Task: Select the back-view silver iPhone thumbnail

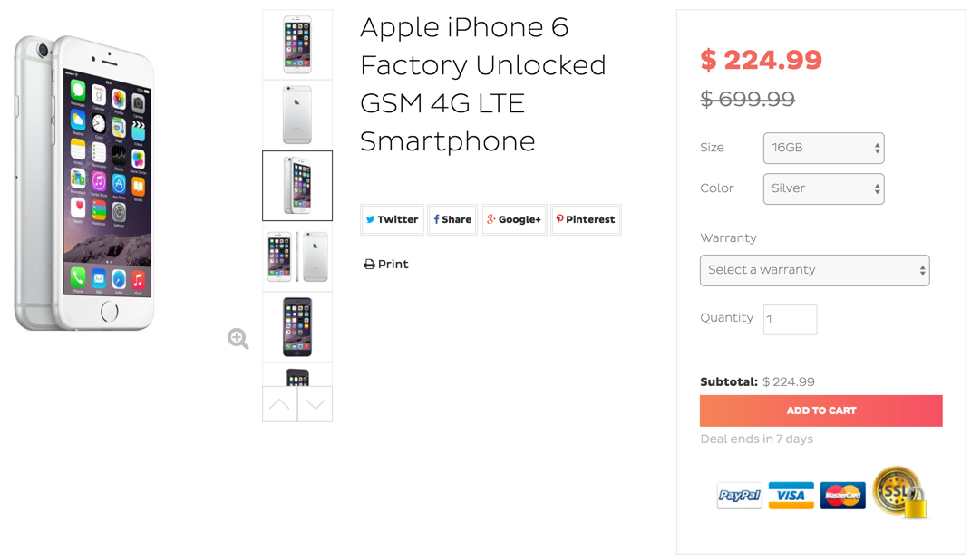Action: [297, 115]
